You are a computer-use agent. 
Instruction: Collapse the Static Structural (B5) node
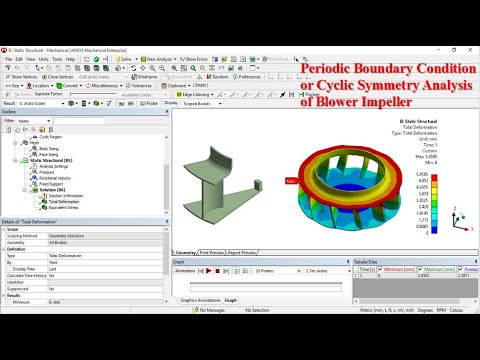[15, 160]
